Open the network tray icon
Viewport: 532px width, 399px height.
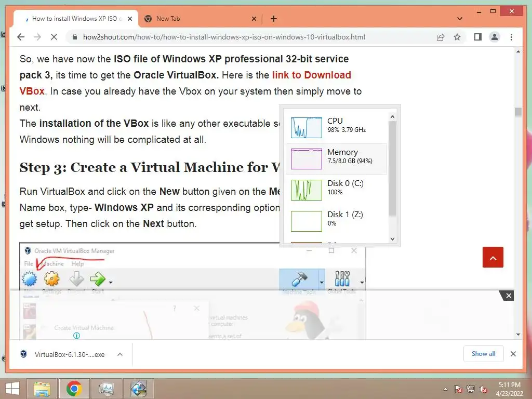[x=471, y=389]
